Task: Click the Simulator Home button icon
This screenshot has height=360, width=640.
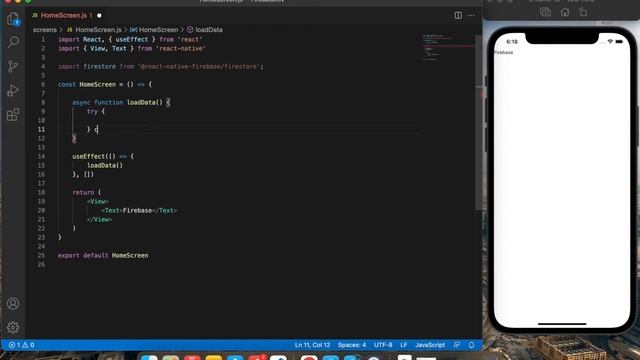Action: tap(565, 12)
